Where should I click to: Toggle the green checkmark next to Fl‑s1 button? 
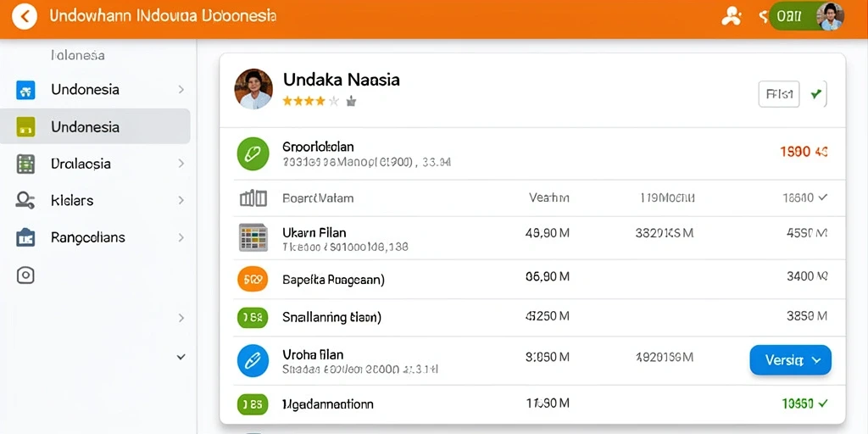tap(816, 95)
